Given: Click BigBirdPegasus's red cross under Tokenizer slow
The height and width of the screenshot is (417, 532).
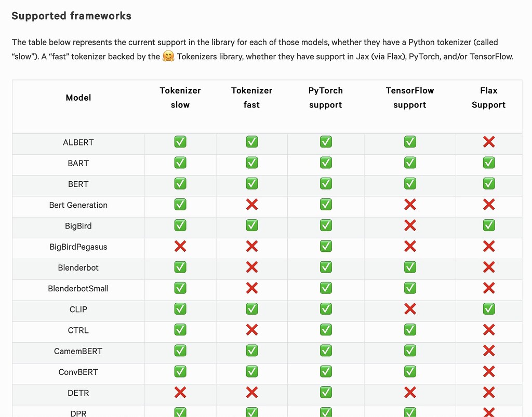Looking at the screenshot, I should tap(180, 247).
